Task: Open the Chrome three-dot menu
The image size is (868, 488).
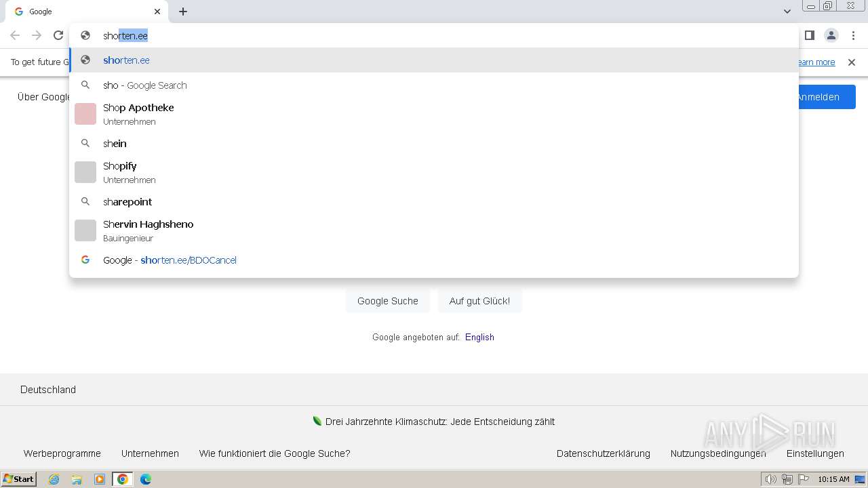Action: tap(853, 35)
